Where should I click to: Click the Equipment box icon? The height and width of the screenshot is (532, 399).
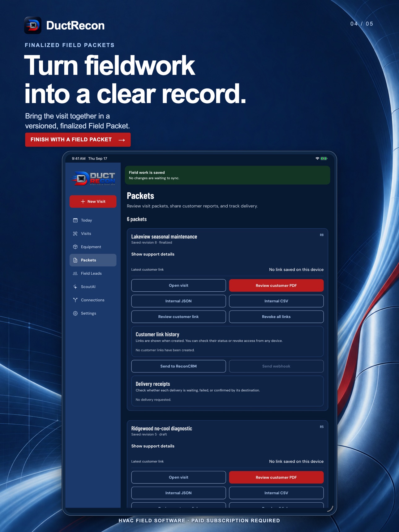coord(75,247)
